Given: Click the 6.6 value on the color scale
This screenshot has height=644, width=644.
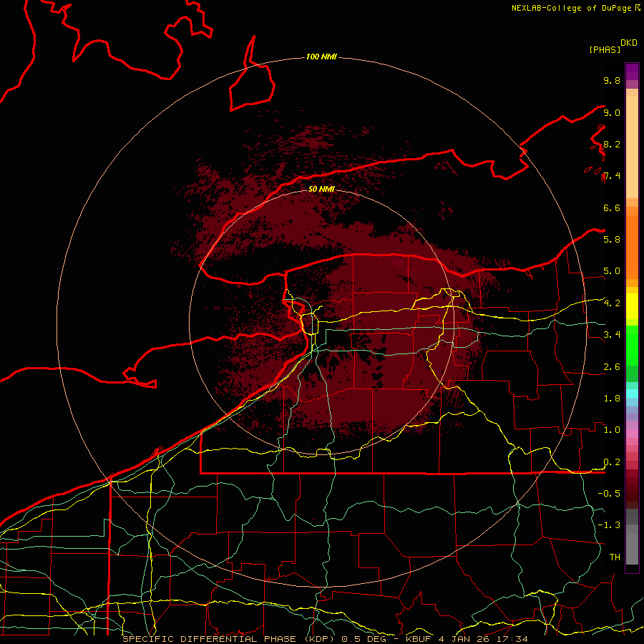Looking at the screenshot, I should [612, 208].
